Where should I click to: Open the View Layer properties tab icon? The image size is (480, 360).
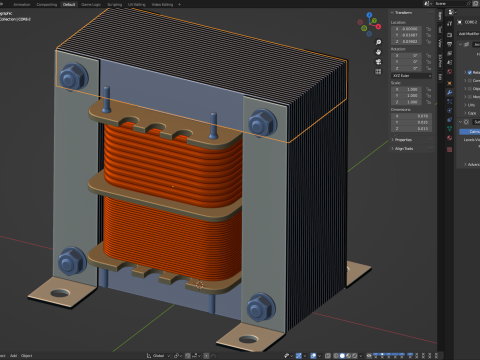pyautogui.click(x=449, y=53)
